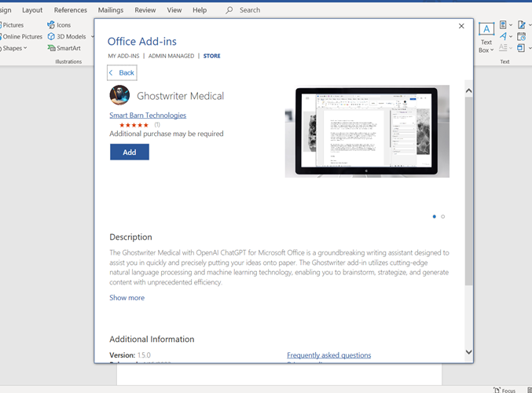The width and height of the screenshot is (532, 393).
Task: Click the Quick Parts icon
Action: click(503, 25)
